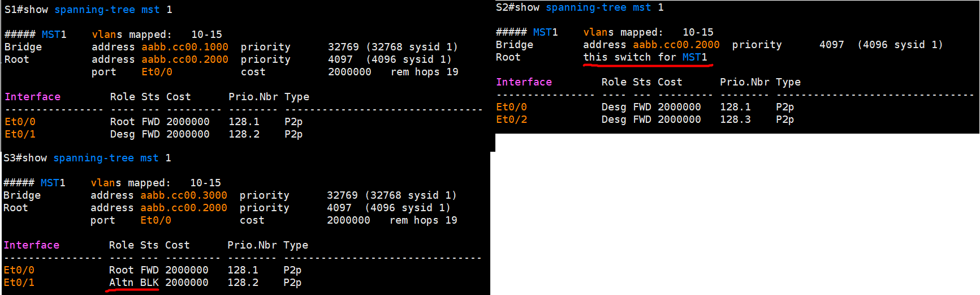Click S2 bridge priority value 4097
This screenshot has width=980, height=295.
pos(831,45)
